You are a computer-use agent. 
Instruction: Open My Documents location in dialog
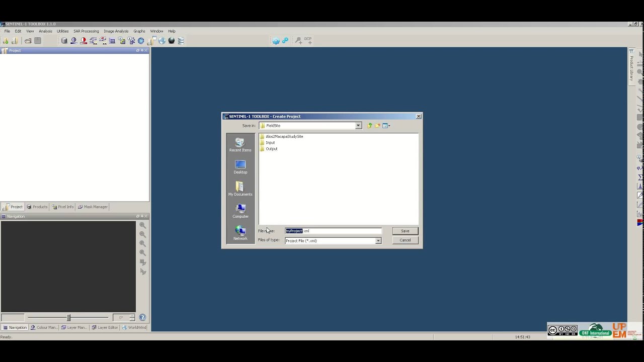(240, 189)
